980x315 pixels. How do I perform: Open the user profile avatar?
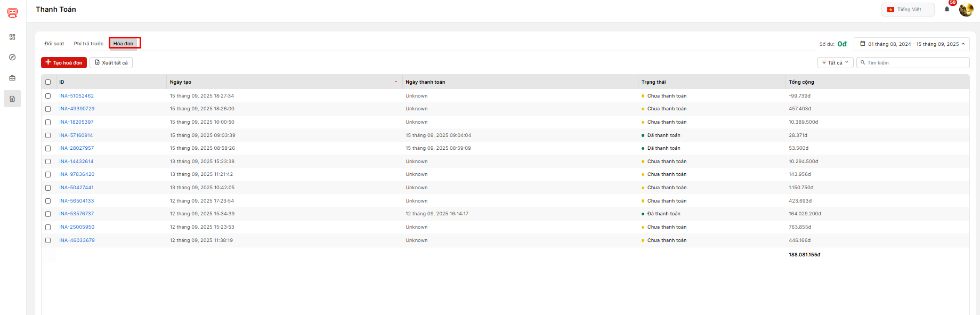(x=966, y=10)
